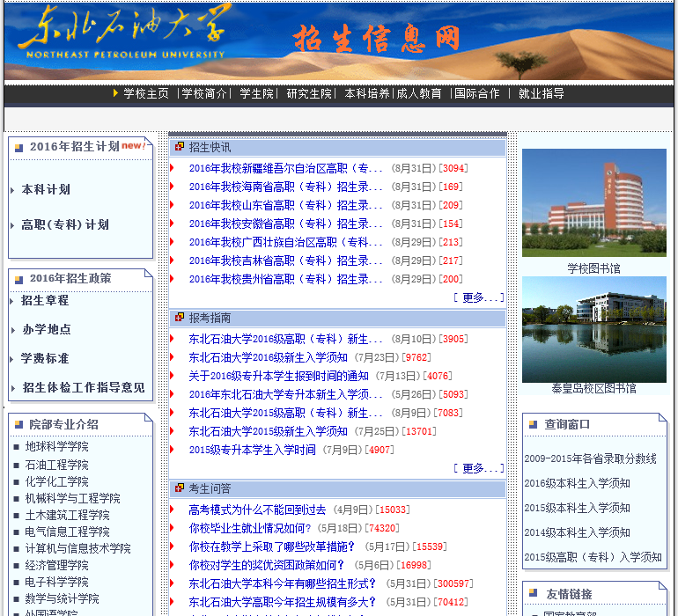678x616 pixels.
Task: Open 电子科学学院 link
Action: tap(56, 582)
